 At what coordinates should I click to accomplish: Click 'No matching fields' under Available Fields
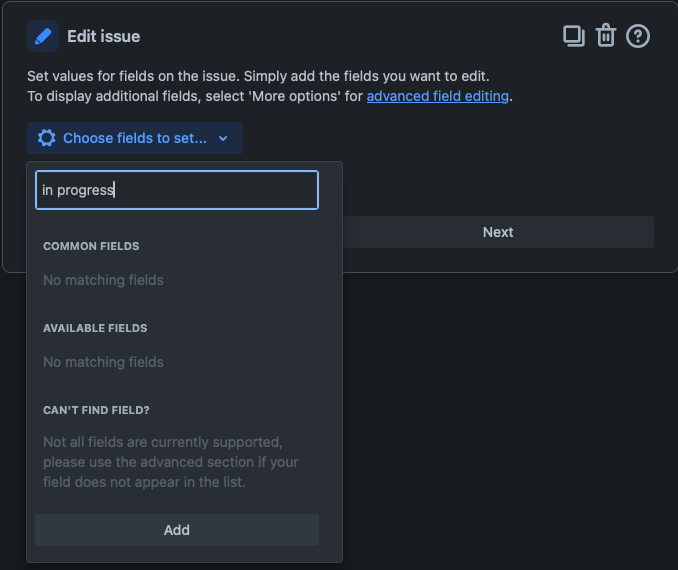pos(103,362)
